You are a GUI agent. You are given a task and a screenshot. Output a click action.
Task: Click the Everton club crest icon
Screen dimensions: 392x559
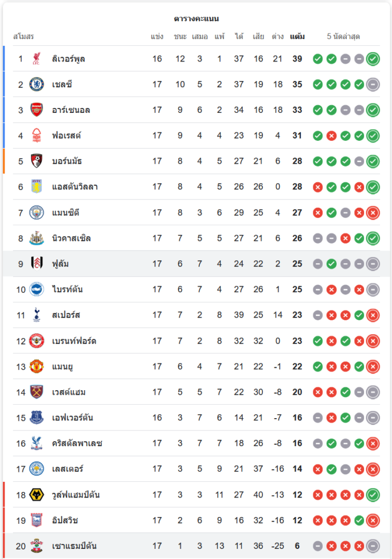(x=37, y=418)
